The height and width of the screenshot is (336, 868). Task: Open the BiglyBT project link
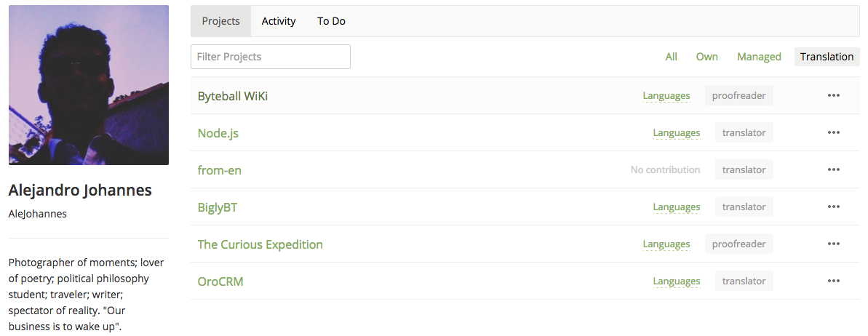click(218, 207)
